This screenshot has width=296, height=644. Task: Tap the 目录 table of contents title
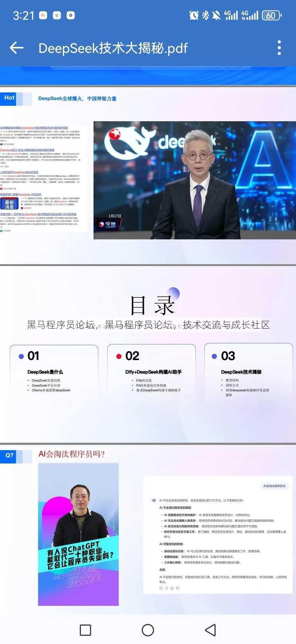[152, 305]
